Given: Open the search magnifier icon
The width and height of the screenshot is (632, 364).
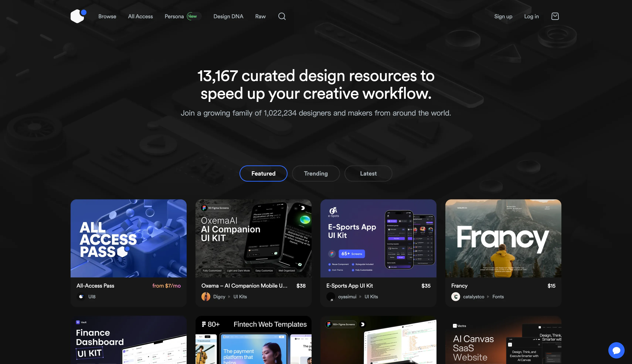Looking at the screenshot, I should click(x=282, y=16).
